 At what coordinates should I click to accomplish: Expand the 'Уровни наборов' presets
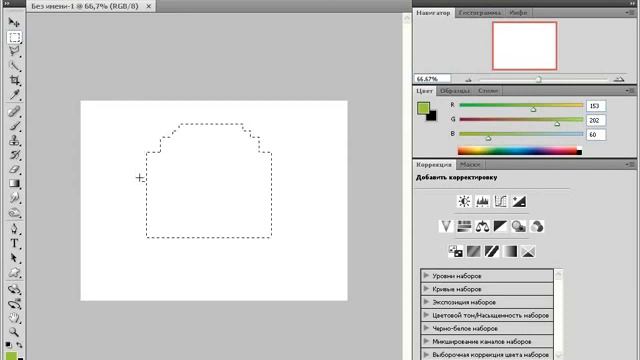pos(426,276)
